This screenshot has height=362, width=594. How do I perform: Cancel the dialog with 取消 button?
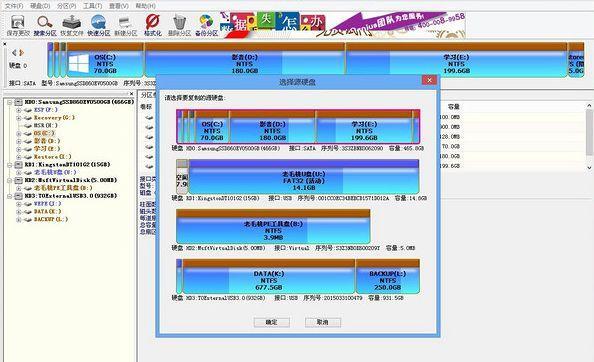tap(323, 322)
